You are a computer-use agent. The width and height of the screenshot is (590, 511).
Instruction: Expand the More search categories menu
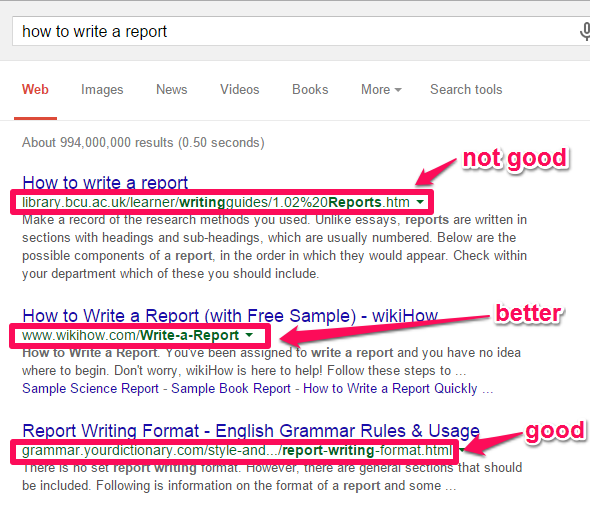point(381,90)
